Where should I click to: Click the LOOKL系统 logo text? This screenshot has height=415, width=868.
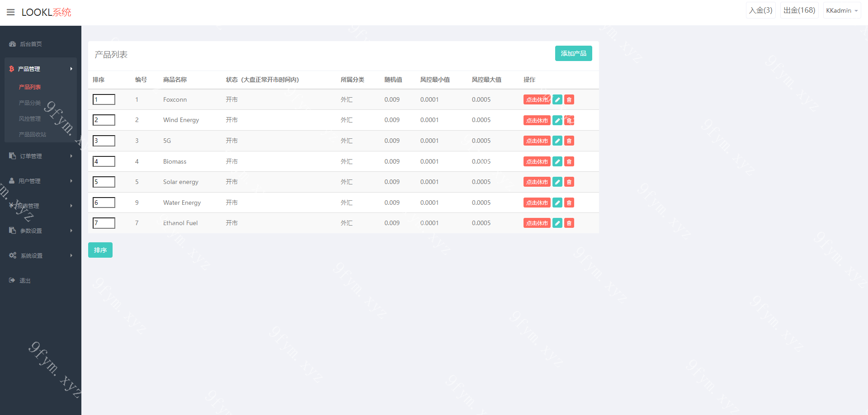coord(47,12)
